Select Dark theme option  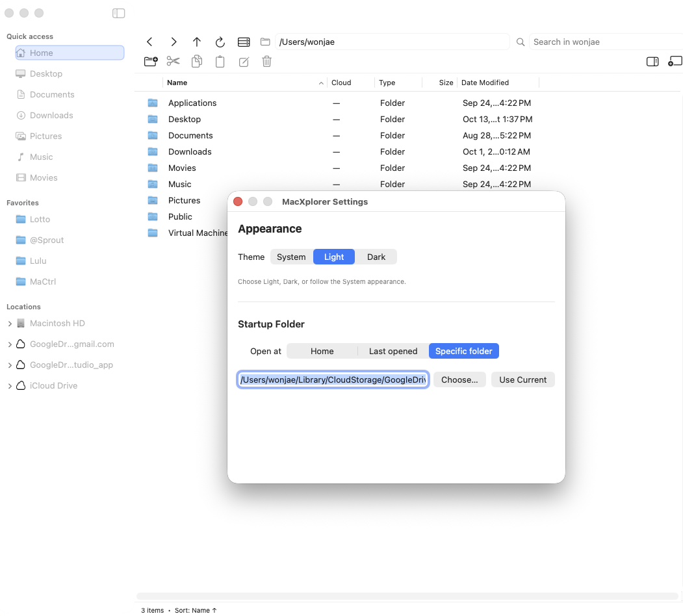pyautogui.click(x=376, y=257)
